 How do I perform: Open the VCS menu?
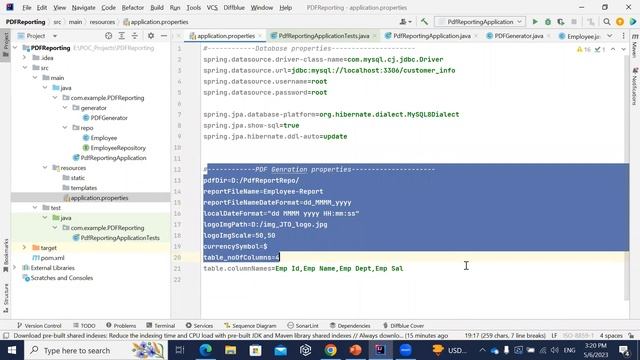pos(212,7)
